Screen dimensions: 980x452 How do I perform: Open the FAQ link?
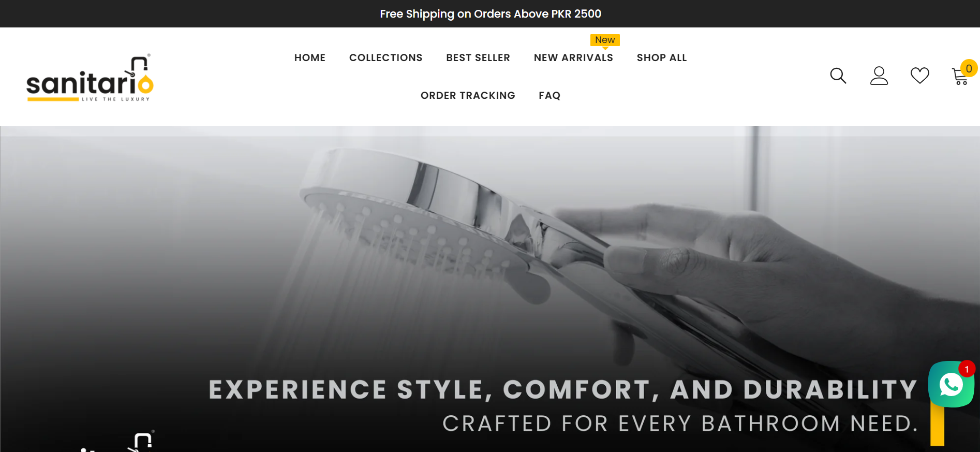click(x=550, y=95)
